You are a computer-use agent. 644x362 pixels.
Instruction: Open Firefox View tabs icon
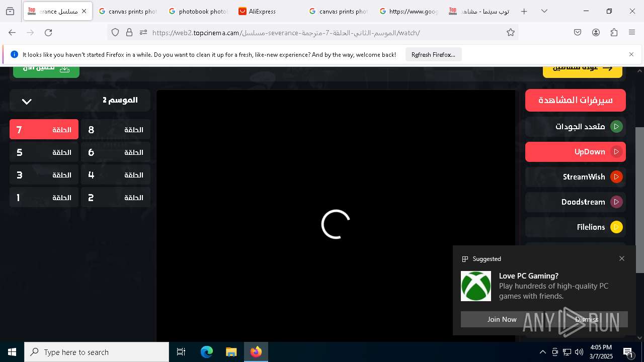click(10, 11)
